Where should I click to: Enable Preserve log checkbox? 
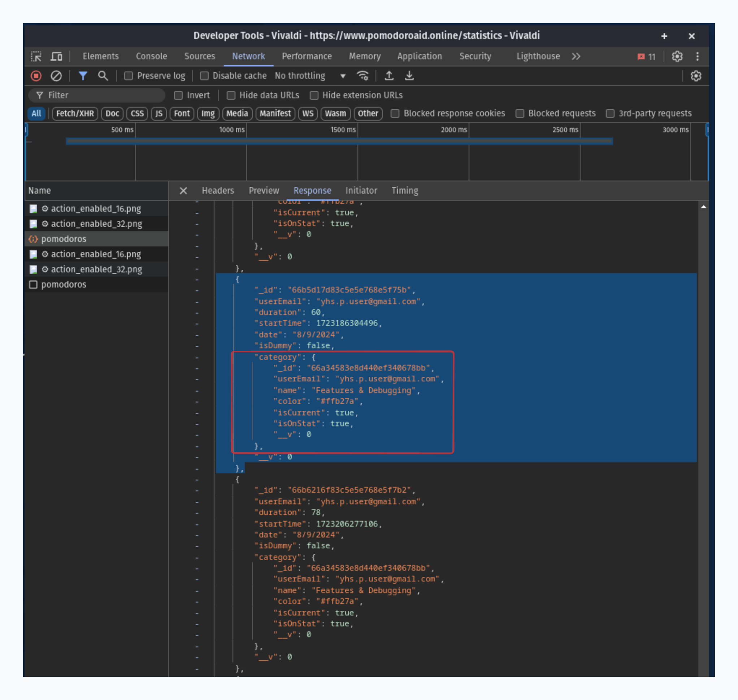[129, 76]
